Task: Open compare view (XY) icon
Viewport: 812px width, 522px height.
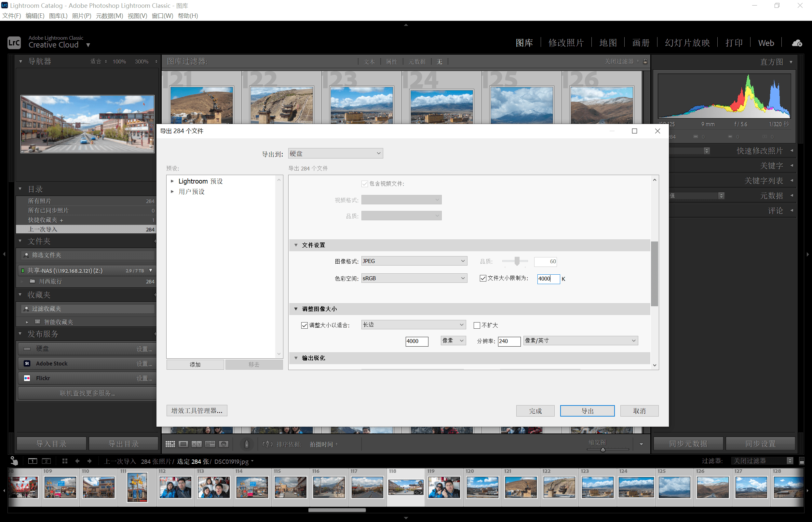Action: 196,444
